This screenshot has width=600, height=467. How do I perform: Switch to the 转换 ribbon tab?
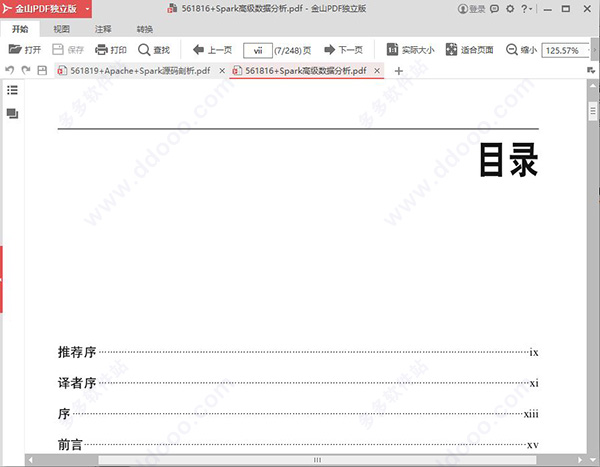(x=145, y=29)
